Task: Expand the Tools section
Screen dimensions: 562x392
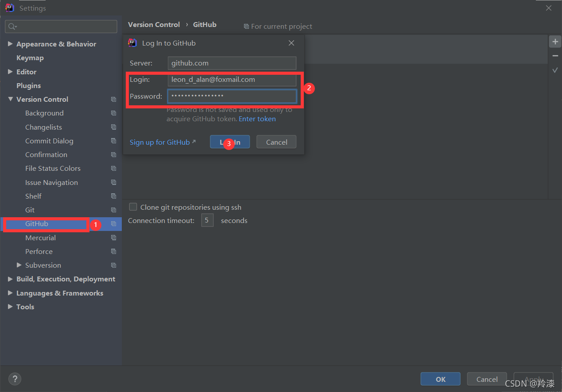Action: (x=10, y=307)
